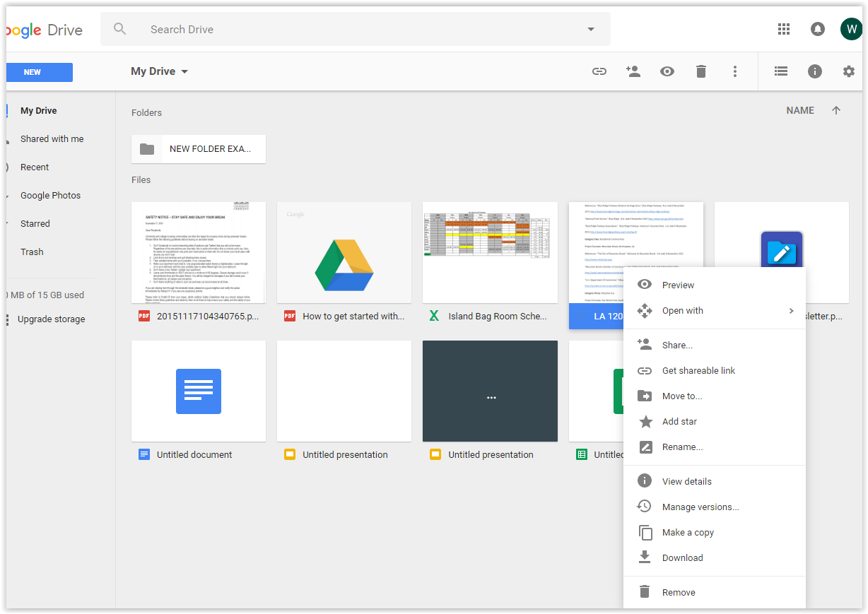Screen dimensions: 868x614
Task: Click the file name Untitled document
Action: (194, 455)
